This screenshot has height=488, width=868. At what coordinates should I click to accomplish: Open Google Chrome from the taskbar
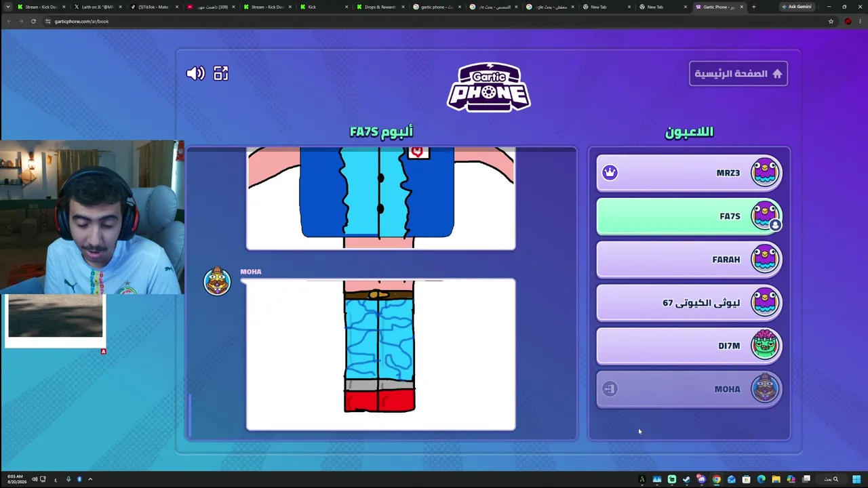tap(717, 479)
